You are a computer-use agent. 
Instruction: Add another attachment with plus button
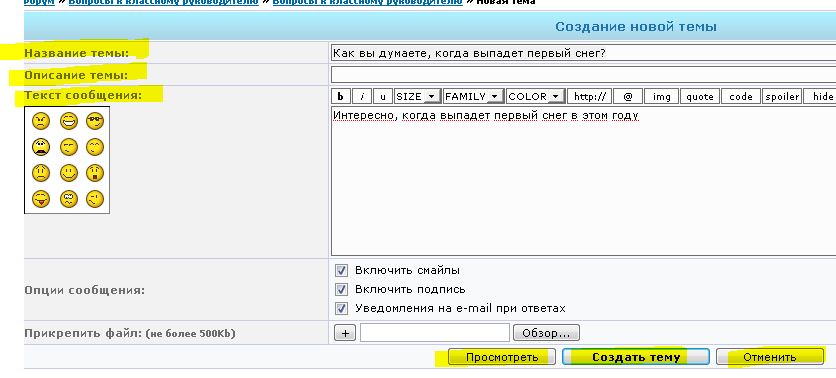pyautogui.click(x=345, y=333)
